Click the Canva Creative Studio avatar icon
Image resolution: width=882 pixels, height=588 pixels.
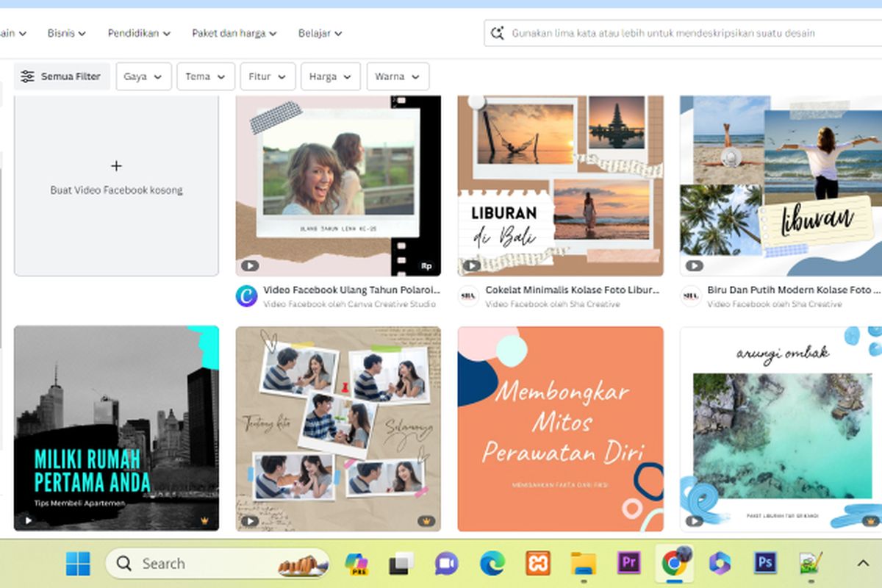pos(246,296)
